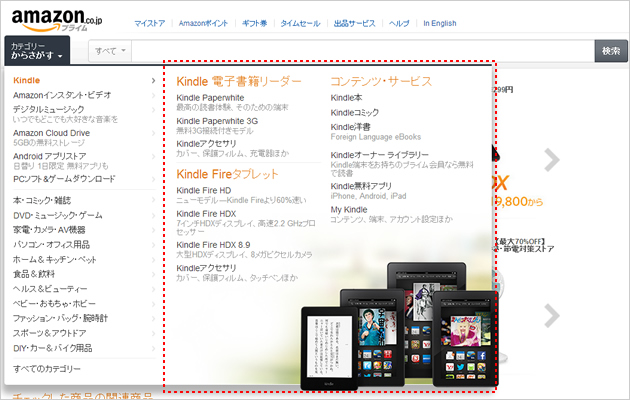The width and height of the screenshot is (630, 400).
Task: Open the 出品サービス link
Action: (x=354, y=23)
